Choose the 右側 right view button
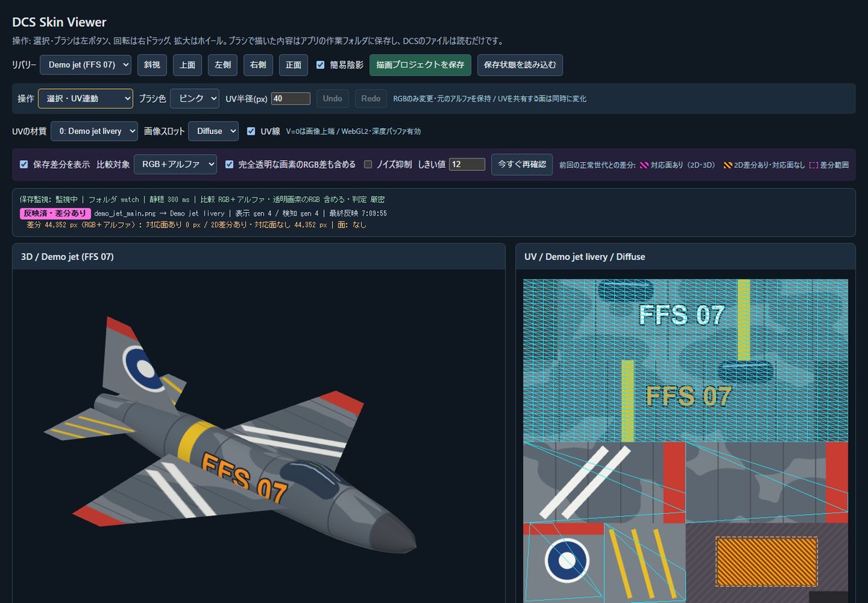This screenshot has width=868, height=603. [x=258, y=65]
